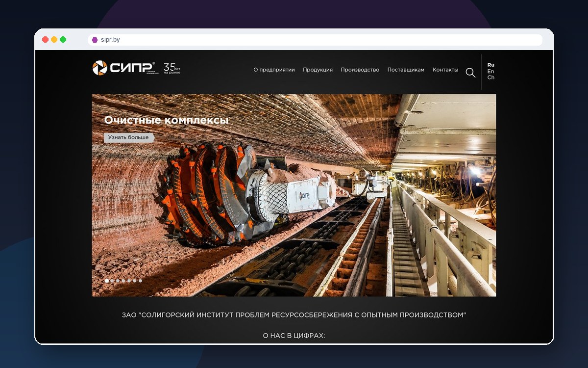Go to the sixth carousel slide dot

135,281
